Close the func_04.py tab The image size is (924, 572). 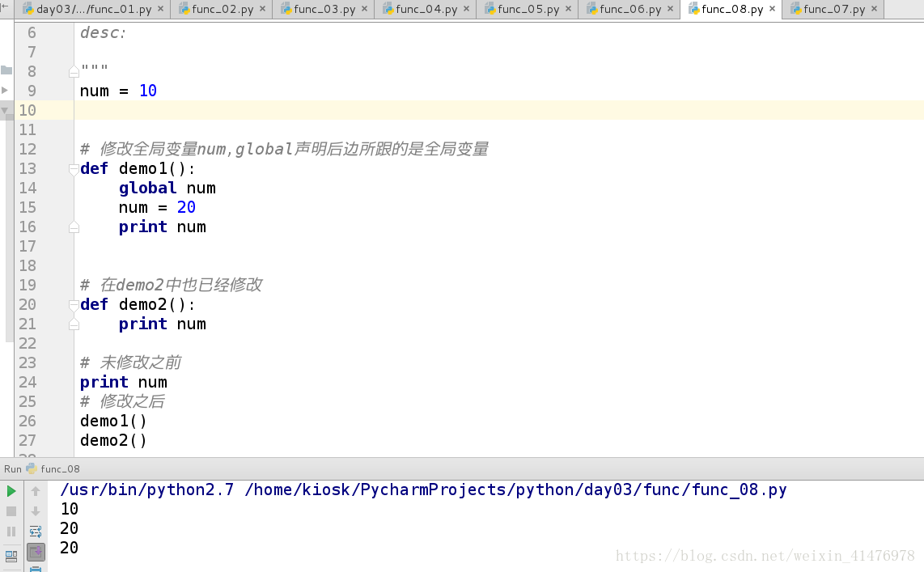click(467, 9)
